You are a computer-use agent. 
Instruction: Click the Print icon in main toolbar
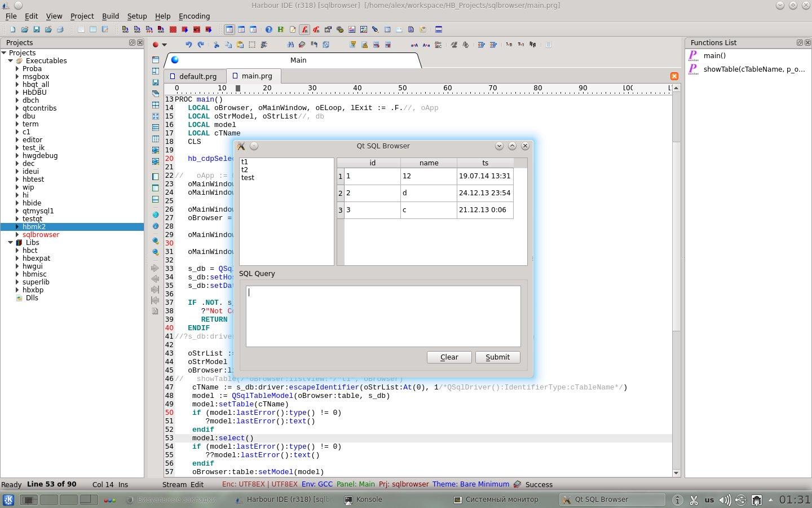[60, 29]
